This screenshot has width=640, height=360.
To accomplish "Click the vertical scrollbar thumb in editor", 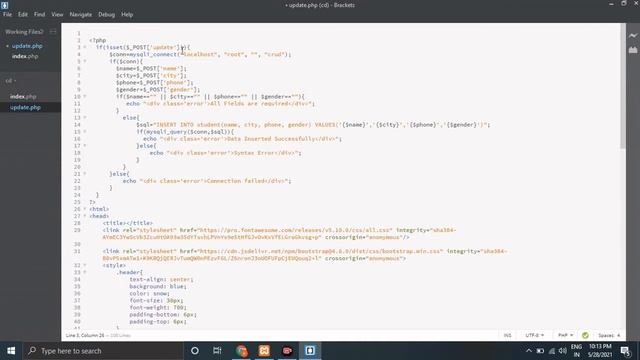I will (x=622, y=86).
